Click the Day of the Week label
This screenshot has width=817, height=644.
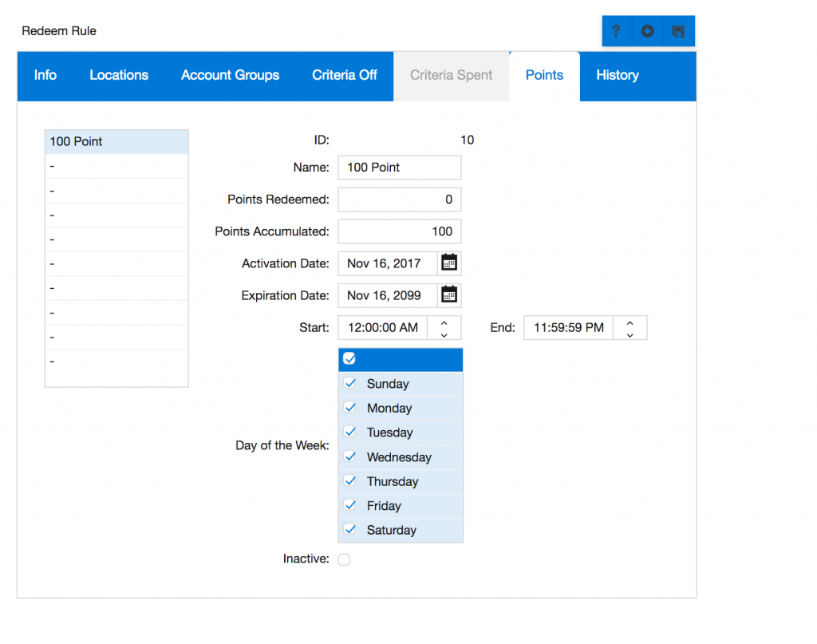pos(282,445)
